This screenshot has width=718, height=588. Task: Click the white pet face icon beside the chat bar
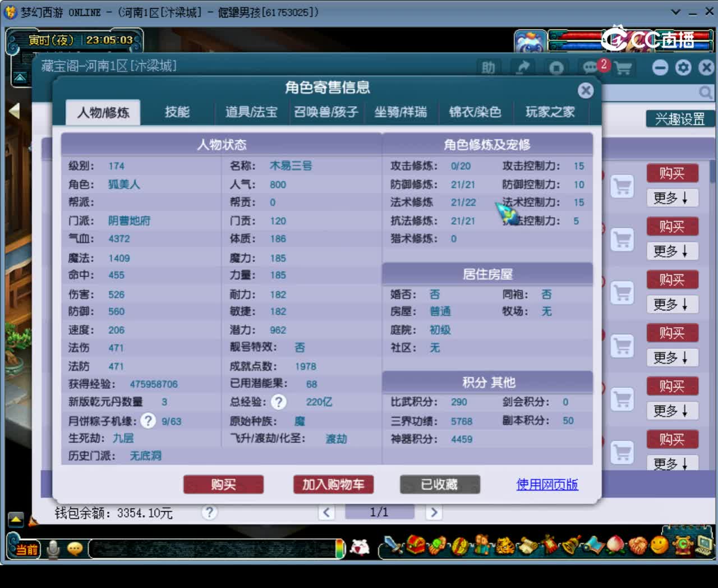360,546
